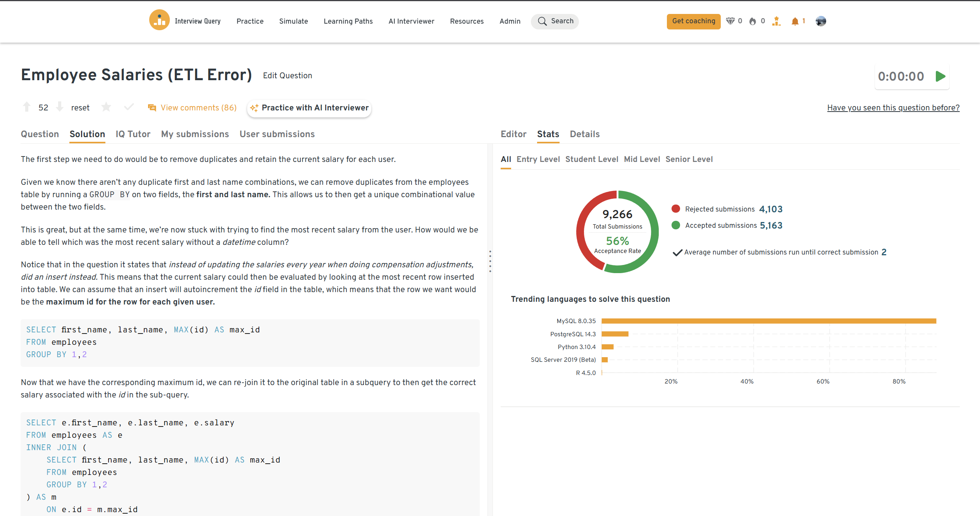Upvote the question with the up arrow
Screen dimensions: 980x516
click(x=27, y=107)
